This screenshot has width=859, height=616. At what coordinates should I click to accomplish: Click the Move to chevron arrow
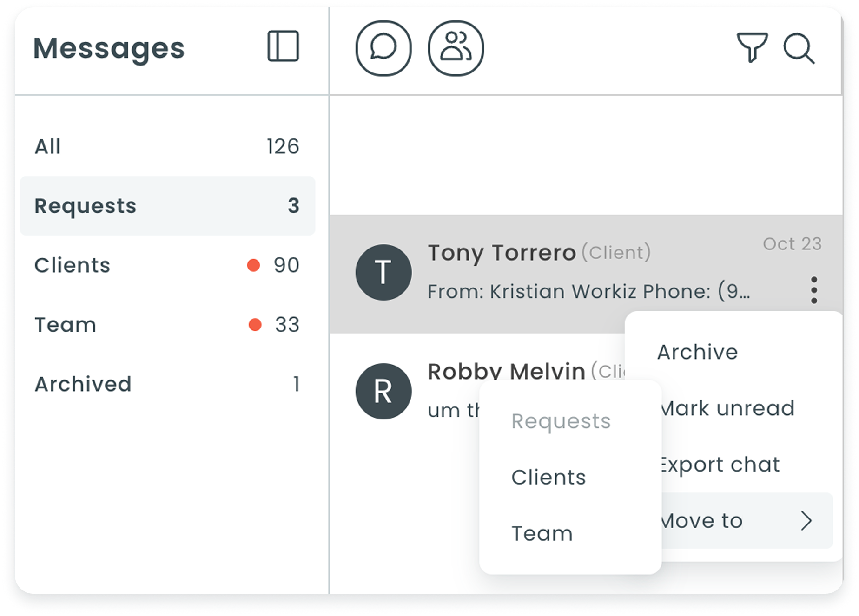[807, 520]
